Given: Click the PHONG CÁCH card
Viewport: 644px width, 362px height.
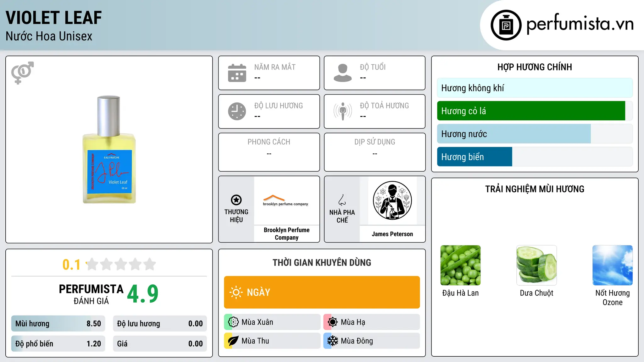Looking at the screenshot, I should click(269, 152).
